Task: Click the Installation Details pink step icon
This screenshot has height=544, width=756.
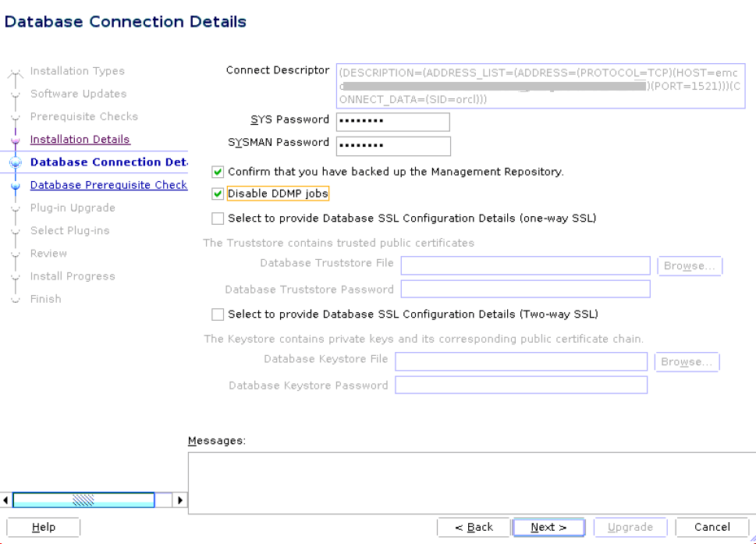Action: [x=16, y=139]
